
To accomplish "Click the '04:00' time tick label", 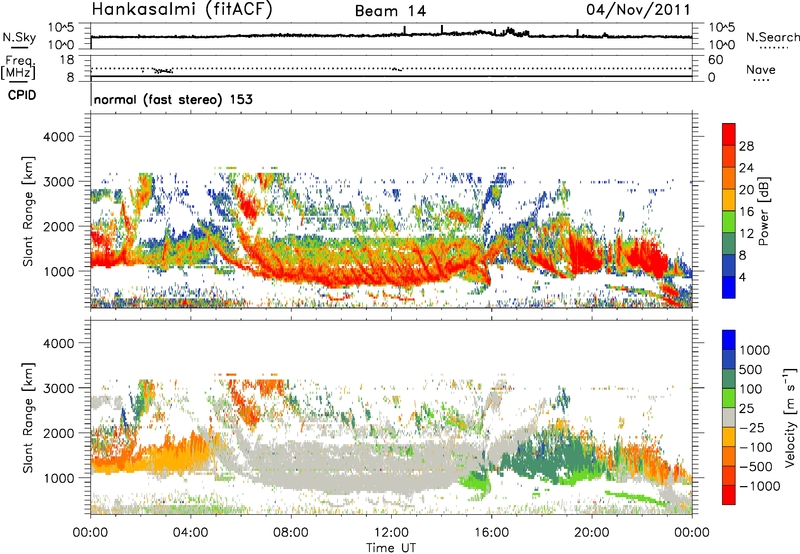I will click(x=191, y=533).
